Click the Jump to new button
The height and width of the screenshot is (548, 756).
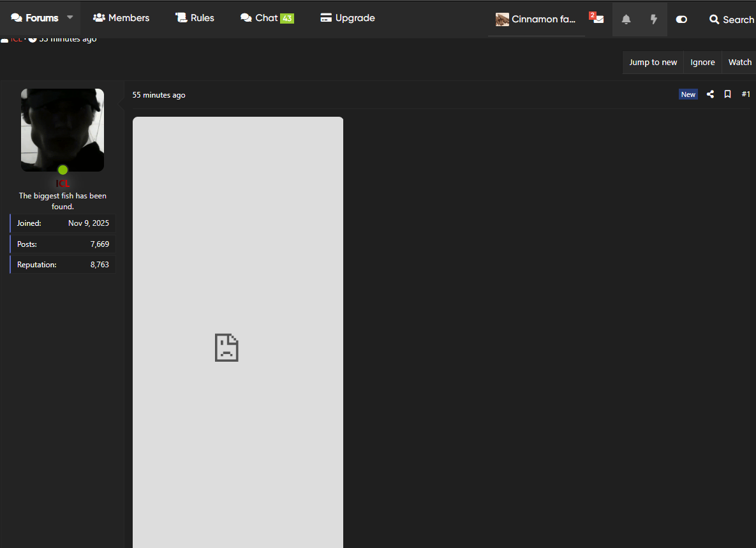coord(653,62)
